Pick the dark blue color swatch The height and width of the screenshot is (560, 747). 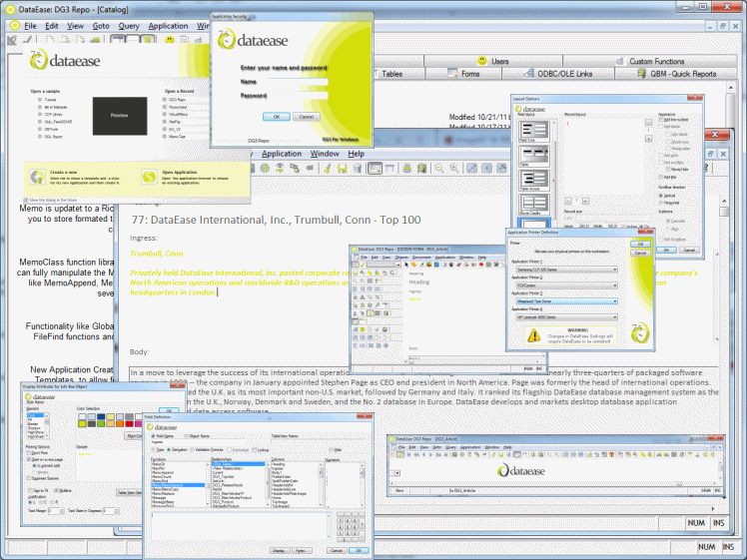pos(101,416)
